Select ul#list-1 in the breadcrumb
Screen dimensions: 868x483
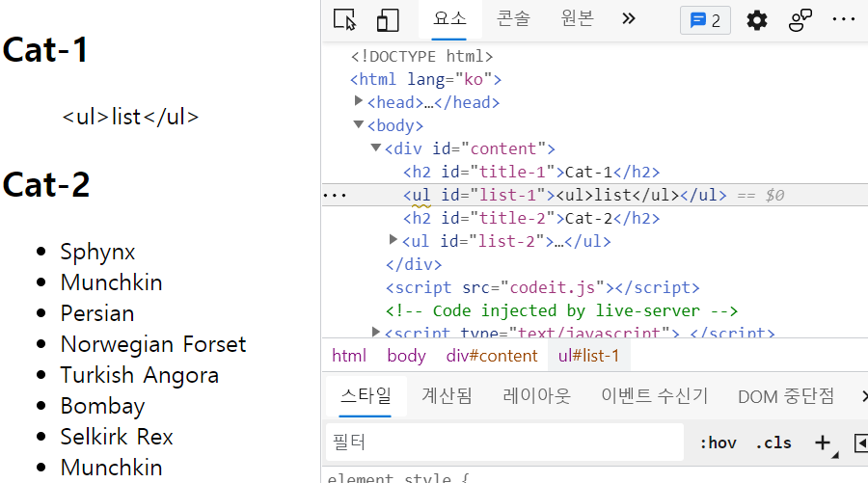click(588, 356)
